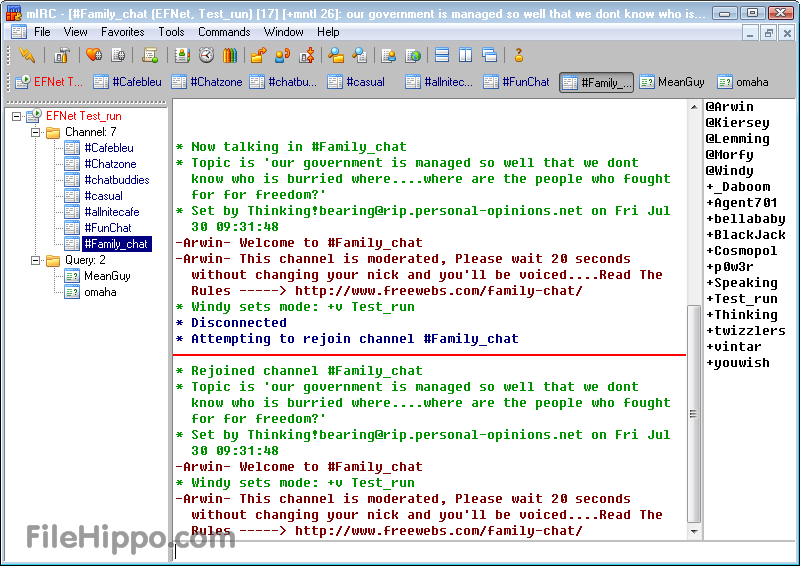
Task: Select the nick @Kiersey in user list
Action: click(737, 123)
